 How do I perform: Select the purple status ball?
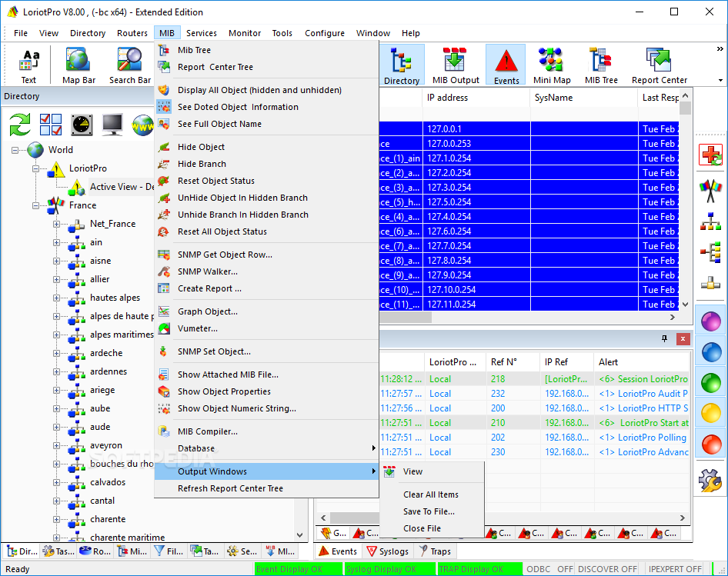point(711,321)
